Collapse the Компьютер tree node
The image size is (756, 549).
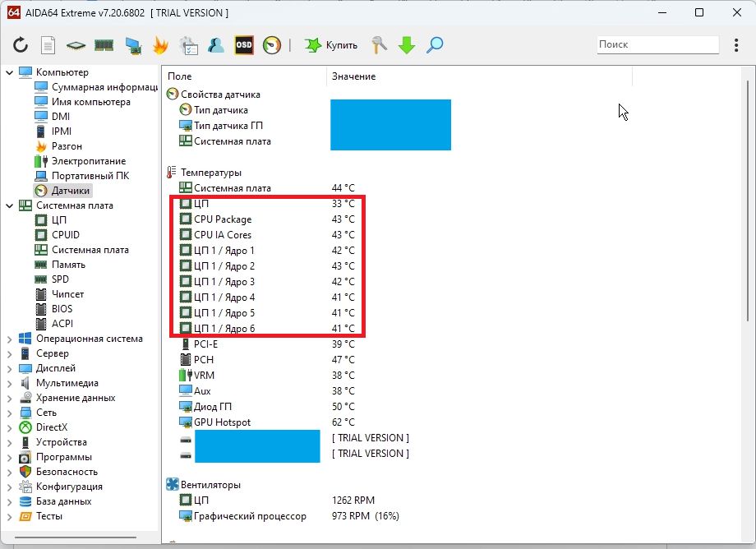pos(10,72)
